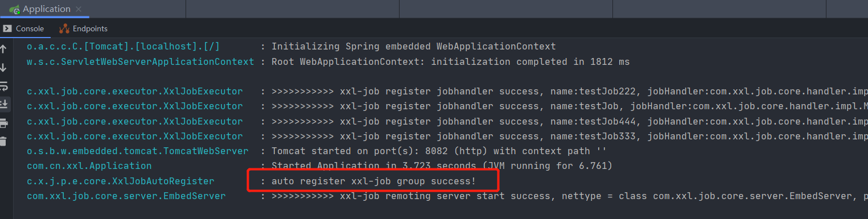
Task: Click the print console output icon
Action: 5,123
